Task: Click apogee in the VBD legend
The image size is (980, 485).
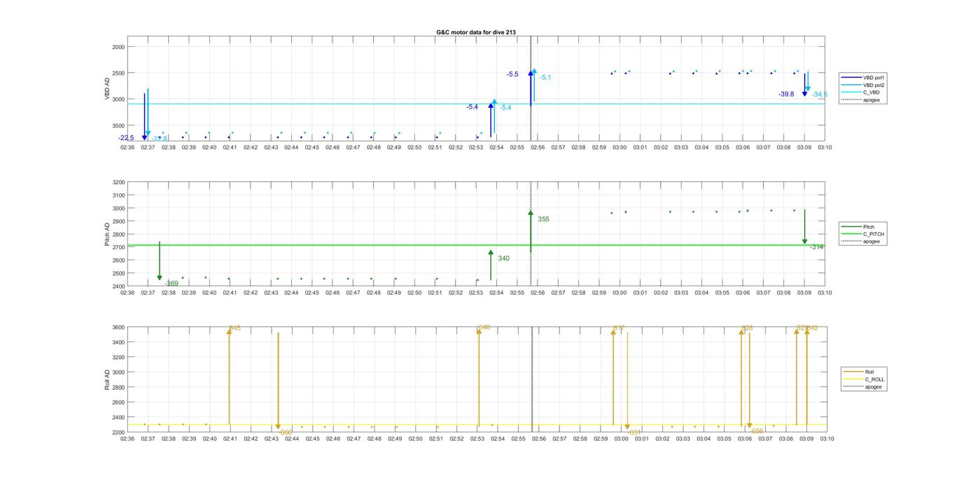Action: click(x=862, y=100)
